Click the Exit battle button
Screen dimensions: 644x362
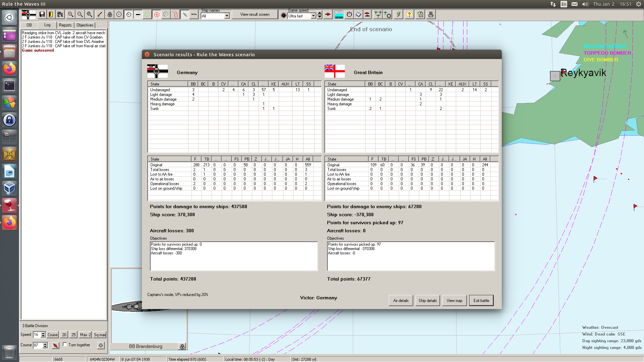click(x=481, y=300)
